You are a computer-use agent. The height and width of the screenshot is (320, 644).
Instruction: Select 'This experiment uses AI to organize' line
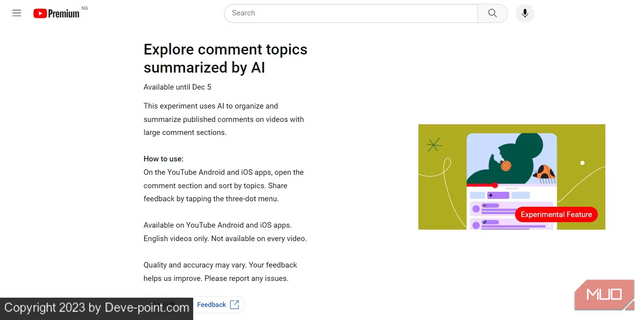point(211,106)
